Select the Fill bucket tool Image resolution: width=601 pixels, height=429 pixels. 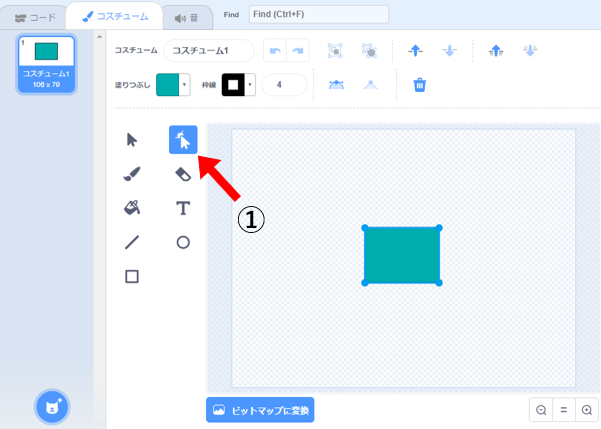click(x=132, y=208)
